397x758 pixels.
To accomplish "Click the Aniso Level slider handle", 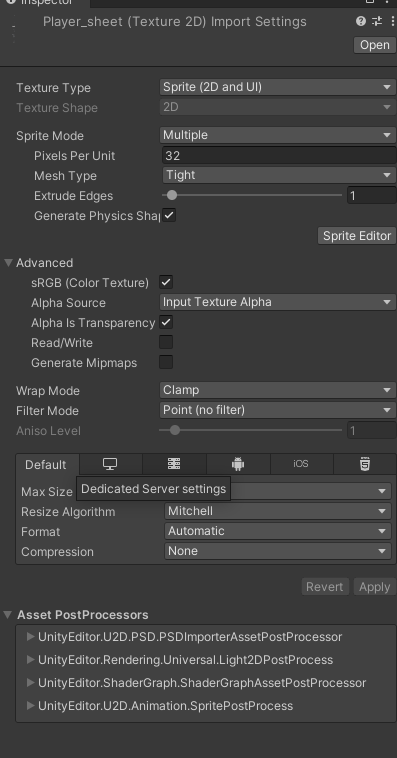I will click(175, 430).
